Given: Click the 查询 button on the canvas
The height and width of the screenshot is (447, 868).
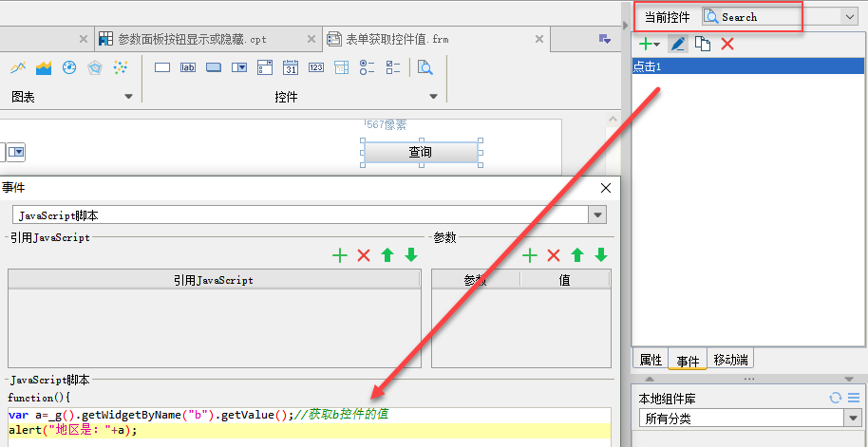Looking at the screenshot, I should (421, 152).
